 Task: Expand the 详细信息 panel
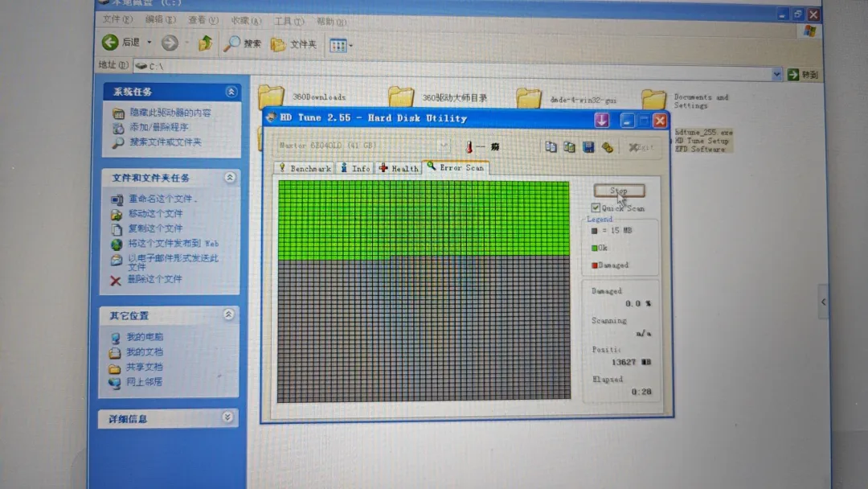tap(228, 417)
